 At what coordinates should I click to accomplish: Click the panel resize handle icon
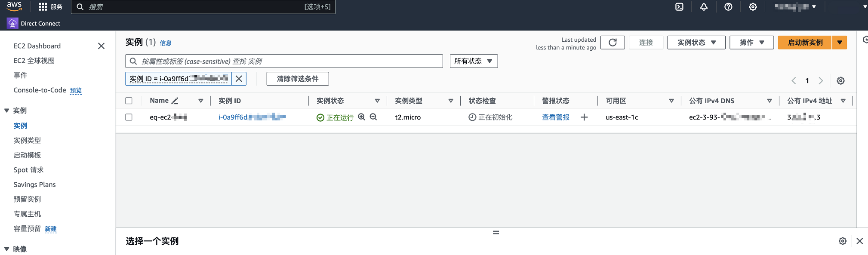496,233
